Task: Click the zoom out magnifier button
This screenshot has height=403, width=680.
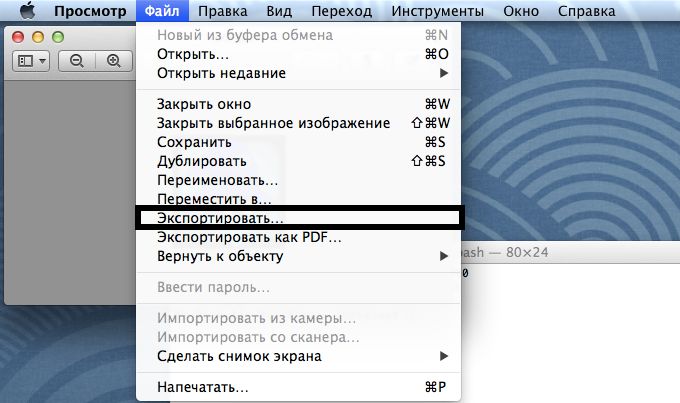Action: click(x=76, y=61)
